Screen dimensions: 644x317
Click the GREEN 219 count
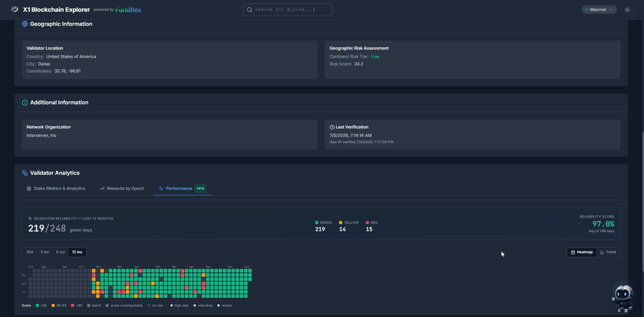(x=320, y=229)
